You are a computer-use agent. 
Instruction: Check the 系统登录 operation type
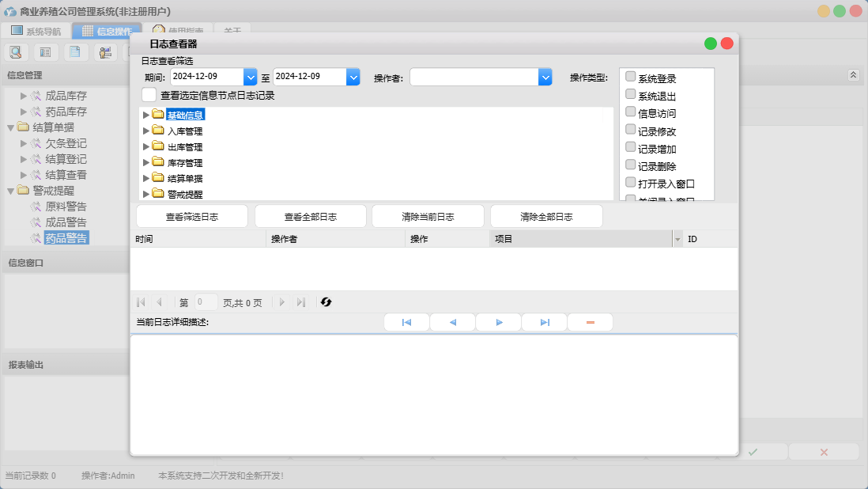(x=630, y=78)
